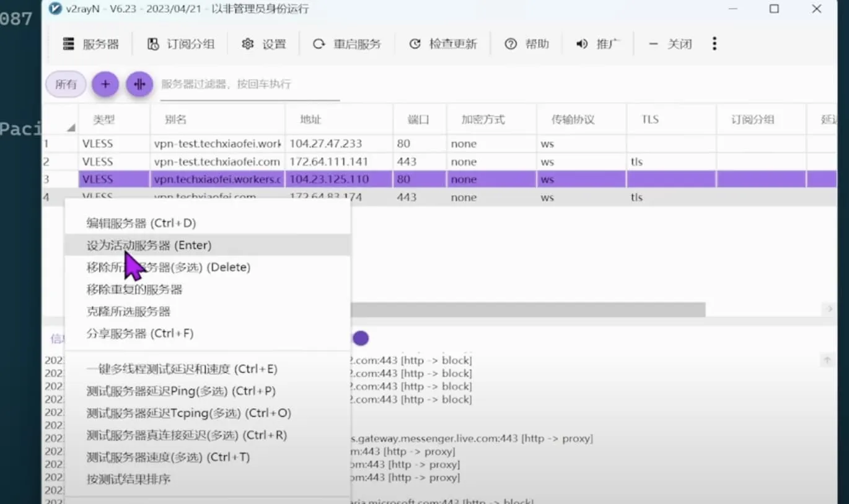Select 编辑服务器 (Ctrl+D) menu entry

(x=141, y=223)
